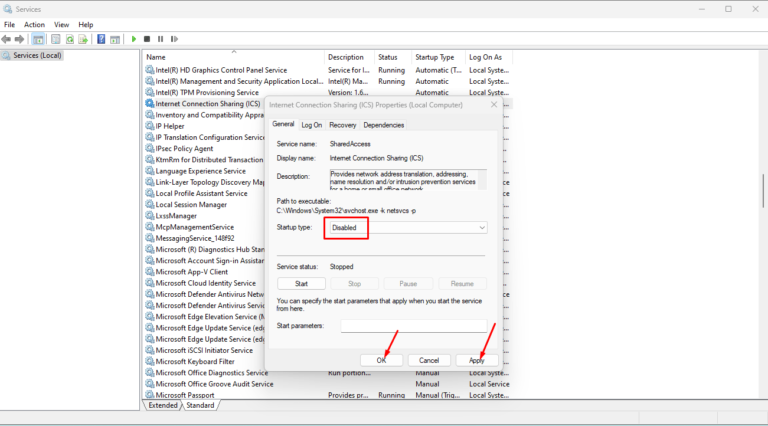This screenshot has width=768, height=426.
Task: Click the gear icon next to LxssManager
Action: 149,215
